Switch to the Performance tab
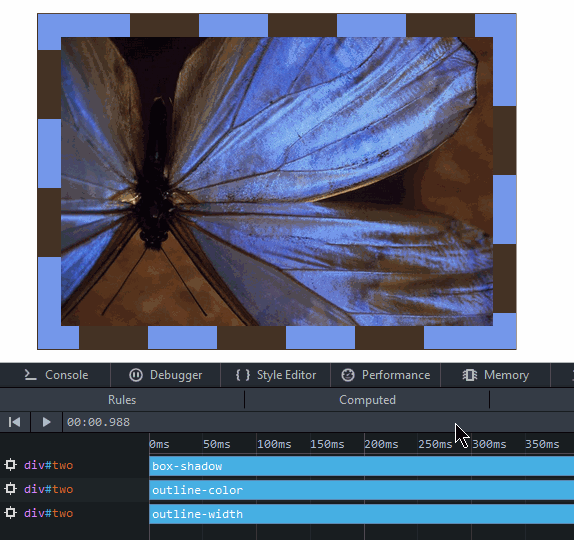Screen dimensions: 574x540 tap(385, 375)
